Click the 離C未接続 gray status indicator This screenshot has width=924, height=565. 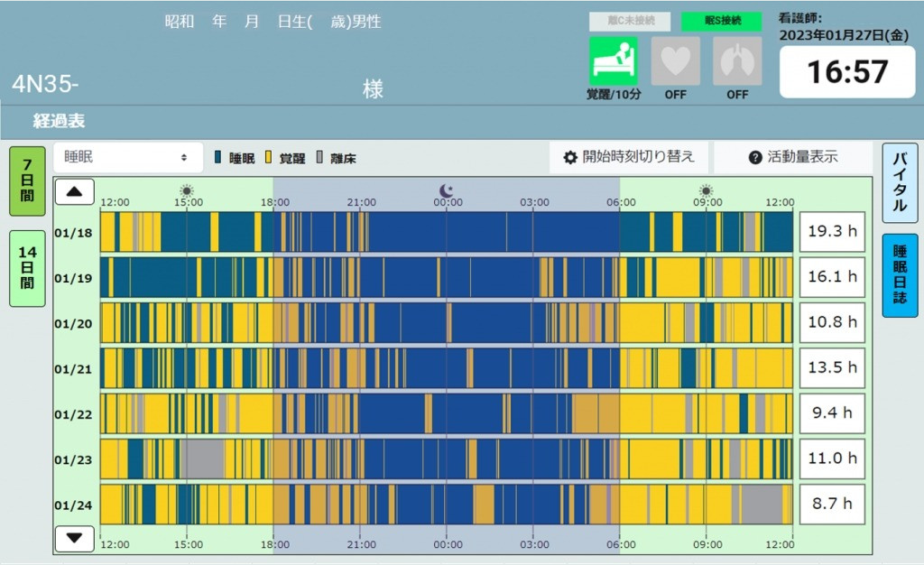point(629,20)
